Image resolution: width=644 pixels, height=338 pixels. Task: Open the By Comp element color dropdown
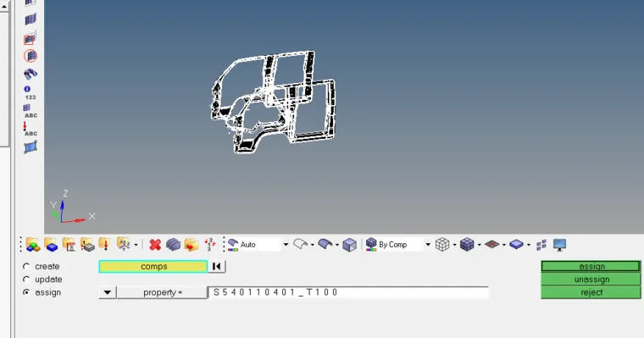[x=428, y=245]
